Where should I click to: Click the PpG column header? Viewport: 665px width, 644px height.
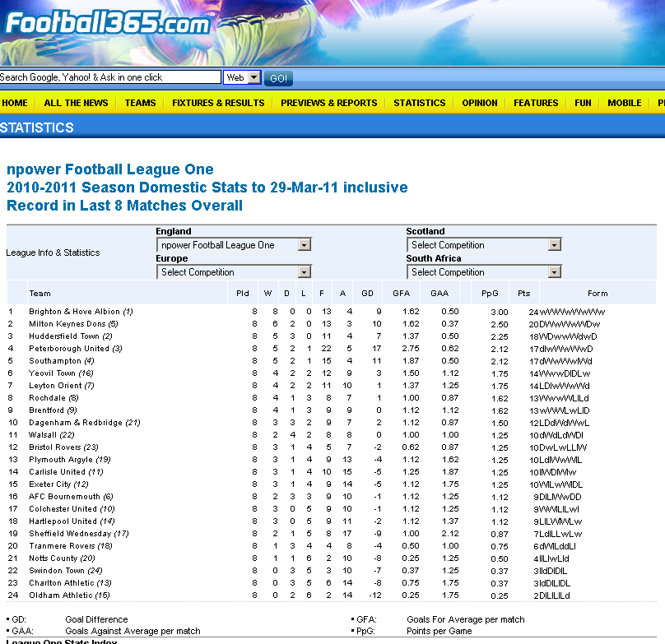coord(490,294)
